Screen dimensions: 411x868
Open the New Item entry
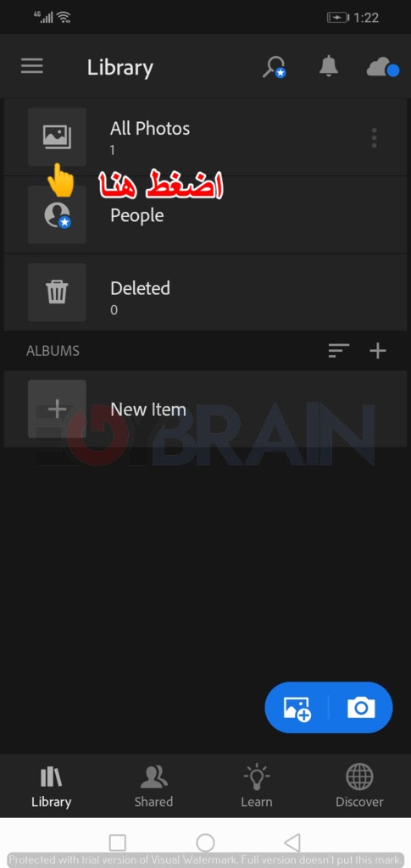tap(205, 409)
